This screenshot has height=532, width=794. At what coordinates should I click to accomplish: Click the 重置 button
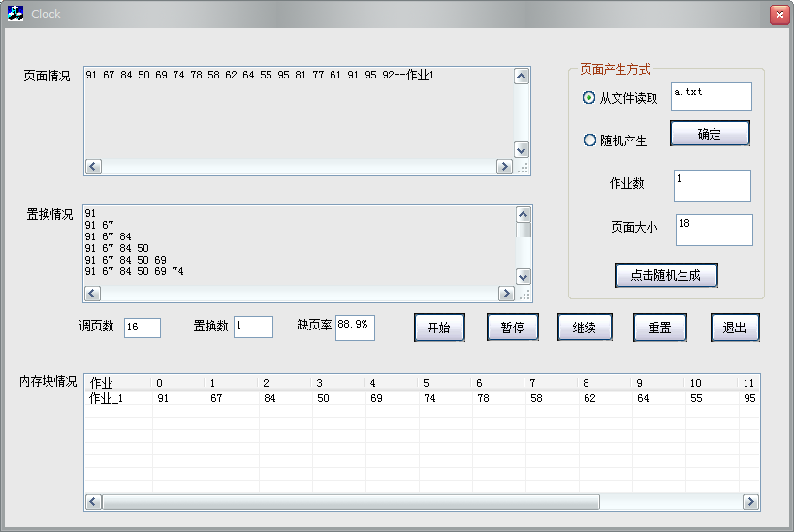point(660,328)
